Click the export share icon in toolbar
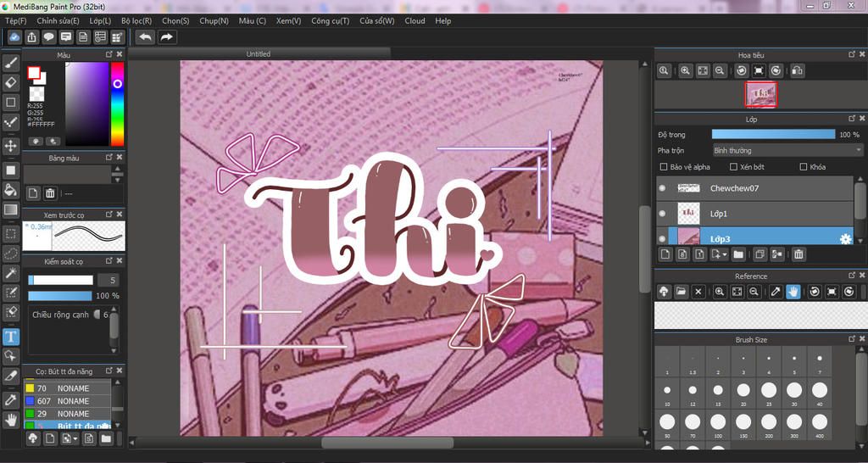Viewport: 868px width, 463px height. (32, 37)
